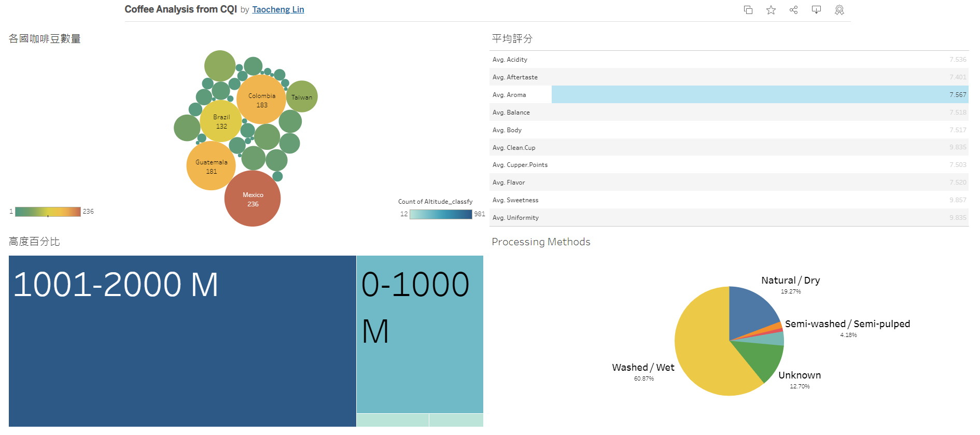The image size is (980, 435).
Task: Click the Avg. Balance row
Action: tap(729, 112)
